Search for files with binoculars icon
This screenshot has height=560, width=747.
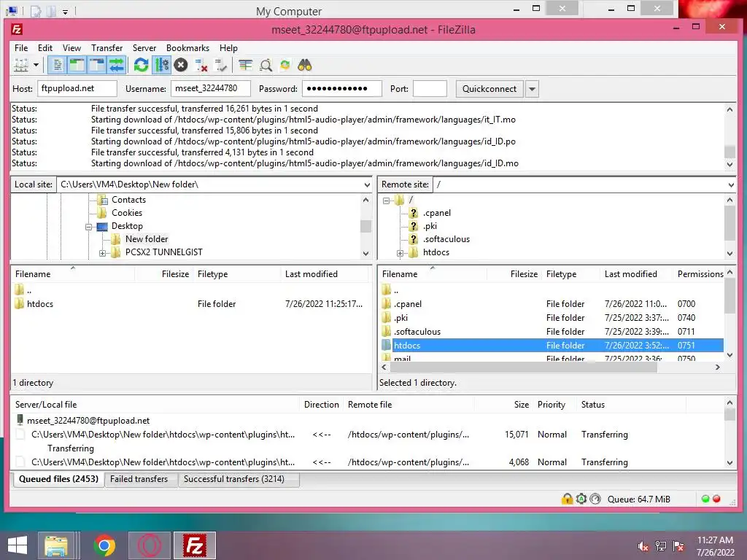[x=305, y=65]
